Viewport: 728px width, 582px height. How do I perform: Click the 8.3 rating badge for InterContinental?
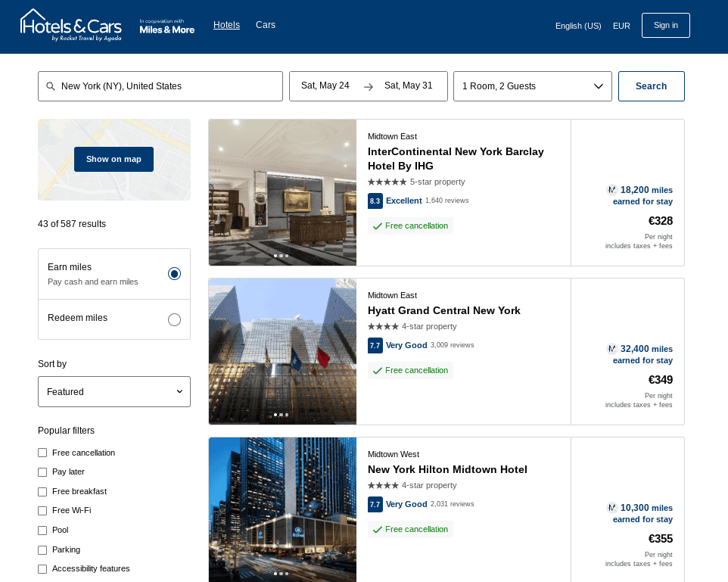click(x=375, y=201)
